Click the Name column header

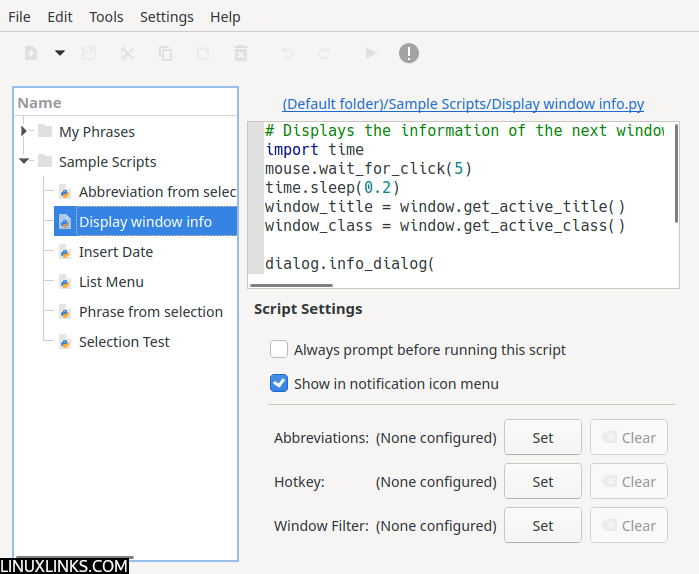click(126, 103)
